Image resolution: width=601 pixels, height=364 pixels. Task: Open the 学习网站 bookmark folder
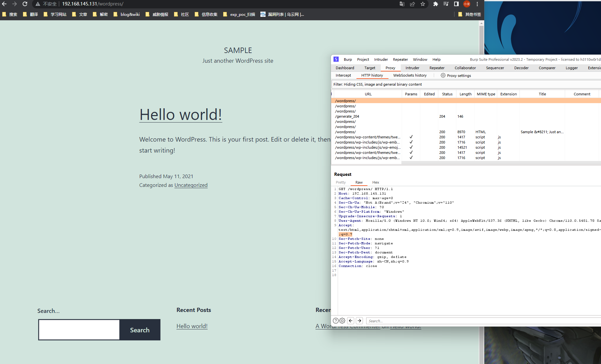point(55,14)
